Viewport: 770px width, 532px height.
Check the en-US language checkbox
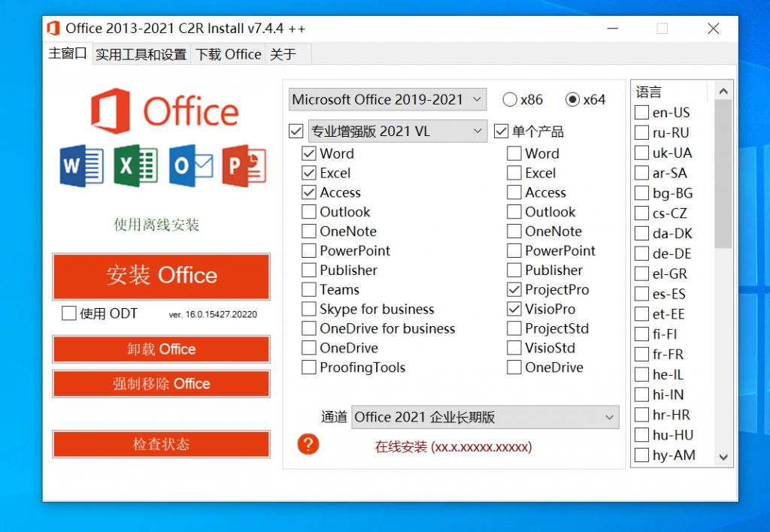tap(642, 113)
